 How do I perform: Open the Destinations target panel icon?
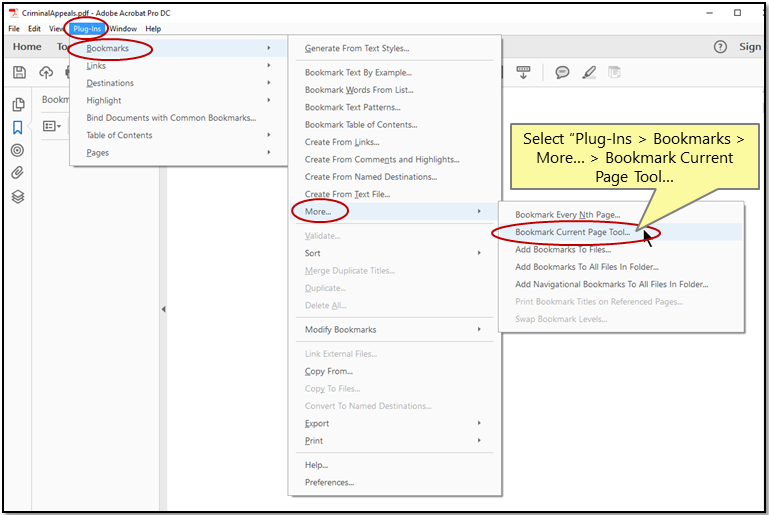point(18,150)
